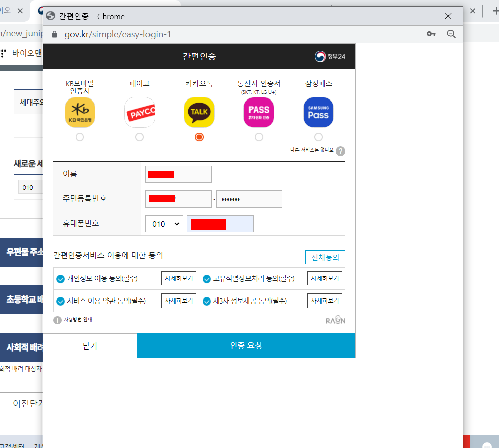Click the 주민등록번호 first input field
The image size is (499, 448).
click(178, 199)
